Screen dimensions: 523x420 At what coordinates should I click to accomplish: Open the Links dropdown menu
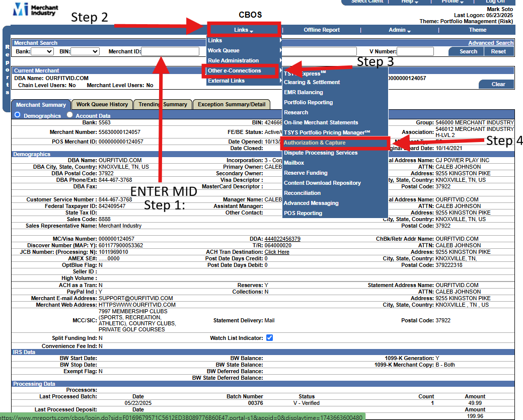(244, 30)
